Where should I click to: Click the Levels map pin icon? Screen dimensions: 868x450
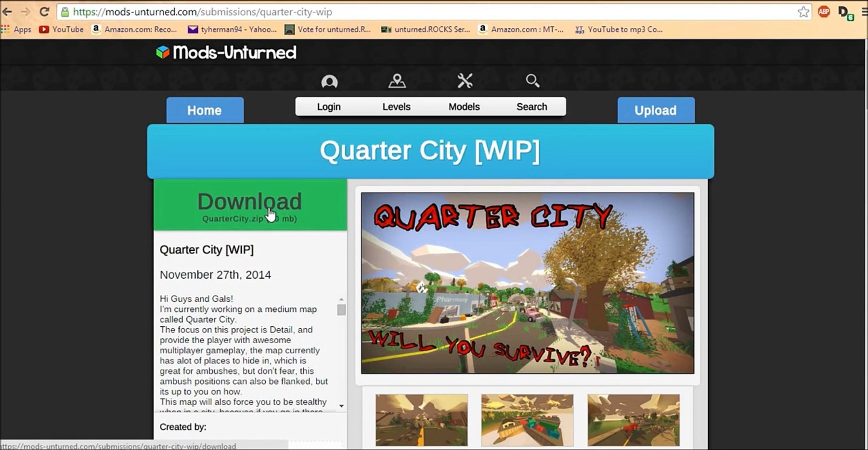[397, 81]
